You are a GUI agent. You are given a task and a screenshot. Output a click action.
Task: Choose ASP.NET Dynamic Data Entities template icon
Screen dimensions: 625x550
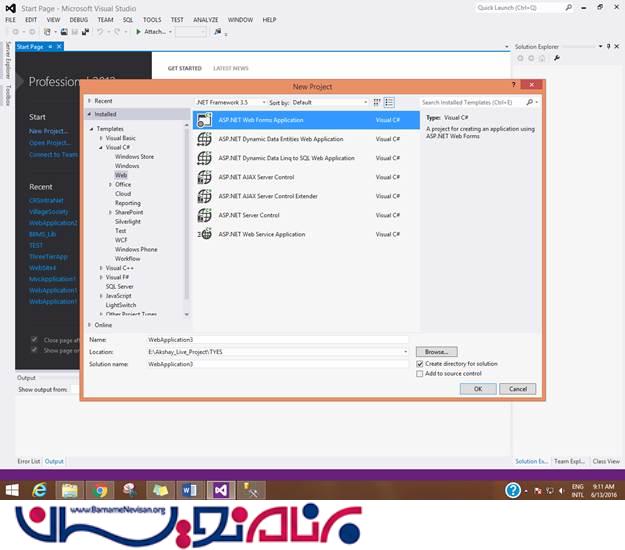click(x=204, y=139)
